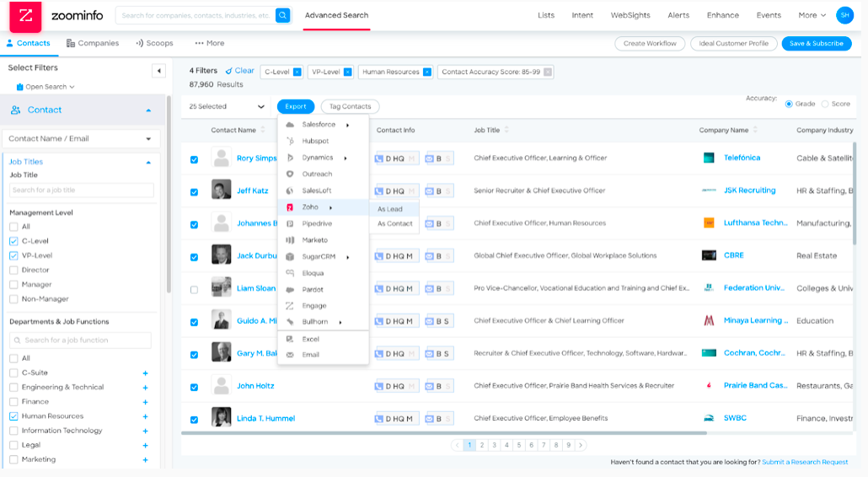The height and width of the screenshot is (477, 868).
Task: Click the CBRE company logo
Action: coord(709,255)
